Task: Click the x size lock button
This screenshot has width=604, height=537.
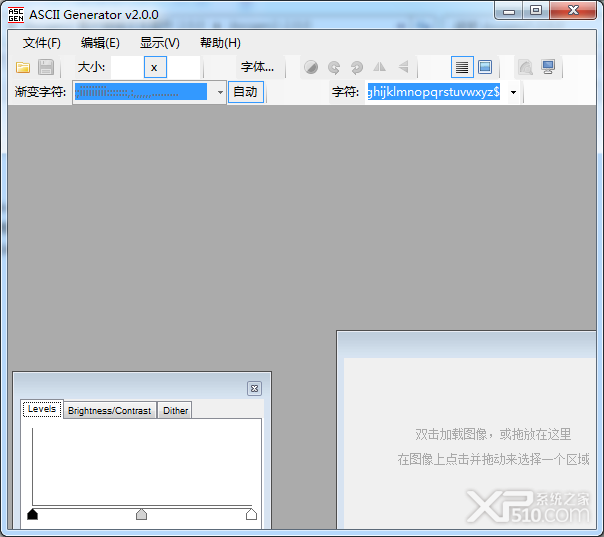Action: coord(155,67)
